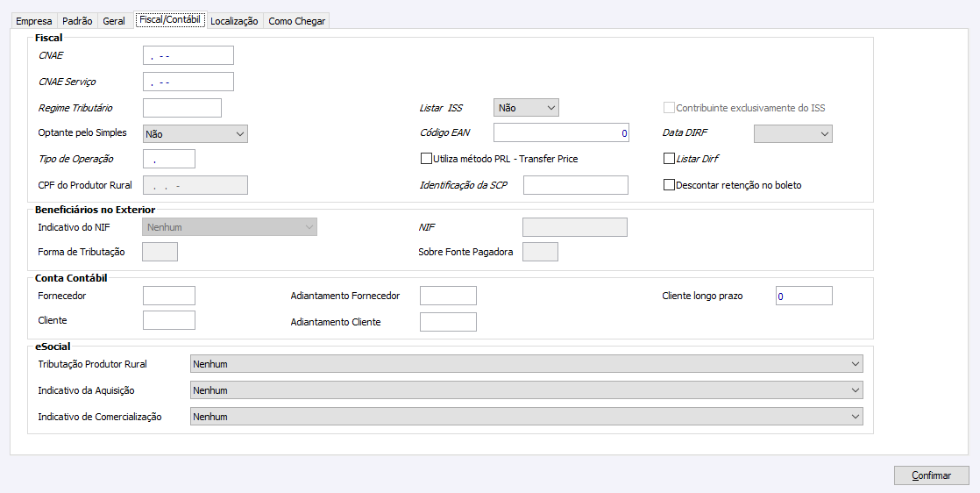Go to the Localização tab
The width and height of the screenshot is (980, 493).
234,21
